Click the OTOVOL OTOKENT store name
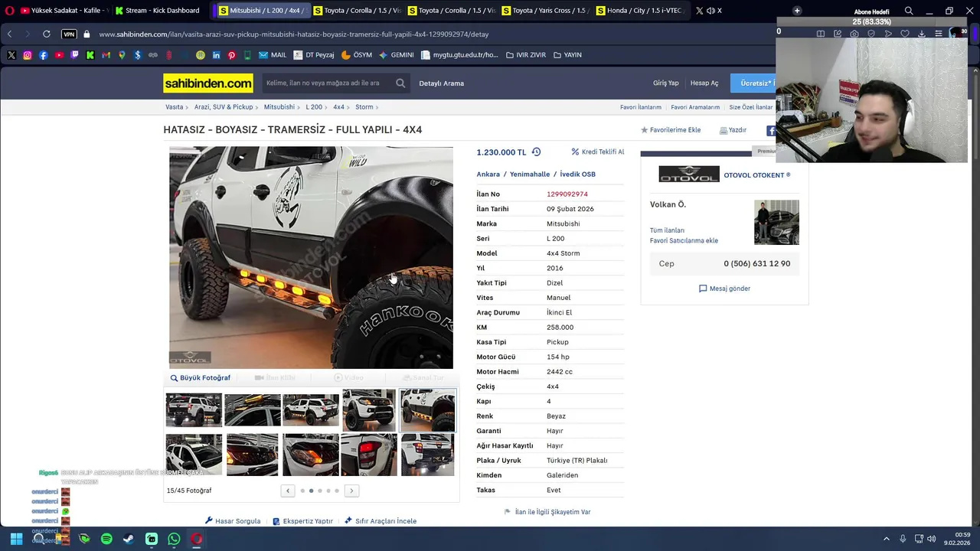This screenshot has height=551, width=980. click(x=757, y=175)
